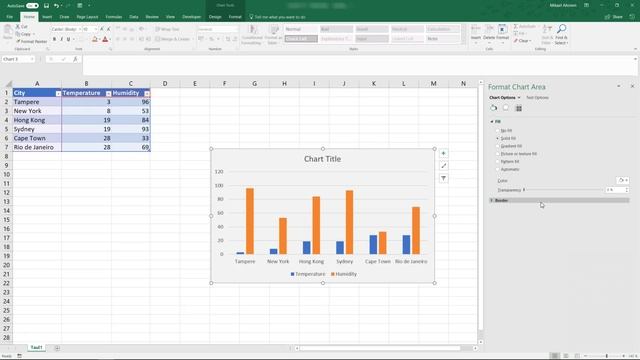Click the Chart Elements plus button
The height and width of the screenshot is (360, 640).
pyautogui.click(x=444, y=153)
